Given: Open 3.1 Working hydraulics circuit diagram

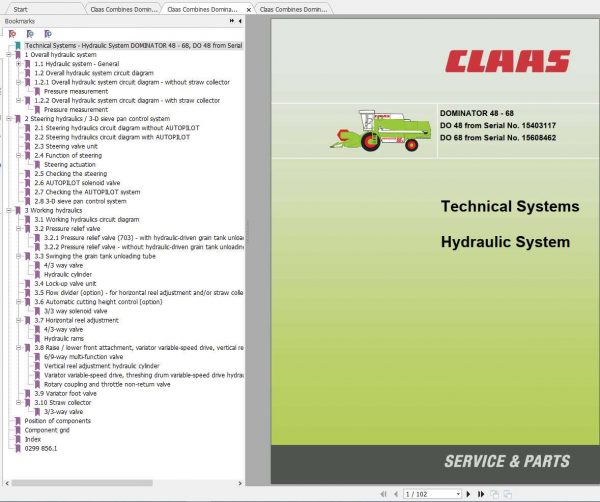Looking at the screenshot, I should (87, 220).
